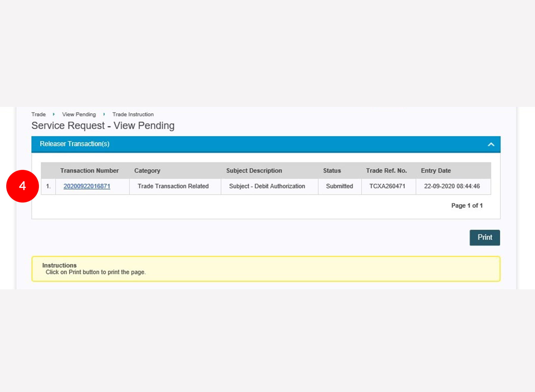Select the Subject - Debit Authorization cell
This screenshot has width=535, height=392.
point(267,186)
